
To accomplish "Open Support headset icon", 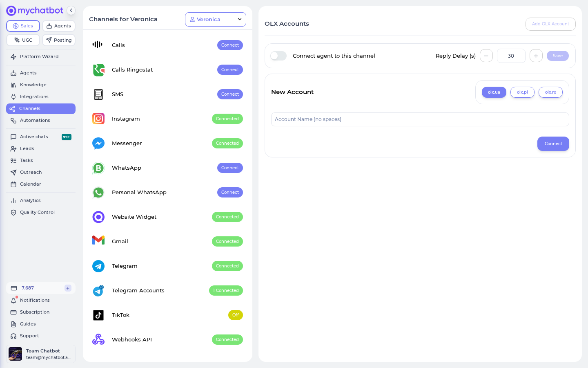I will [x=13, y=336].
